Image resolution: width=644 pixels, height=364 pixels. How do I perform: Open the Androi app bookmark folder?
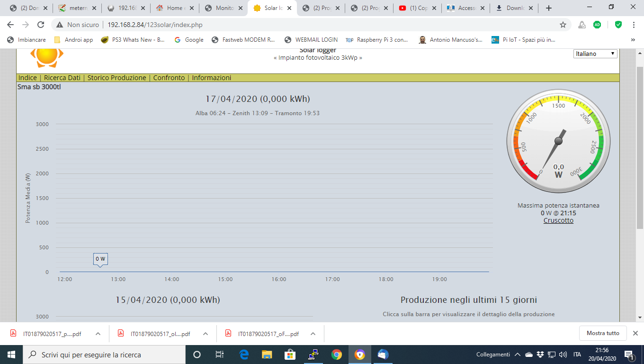click(73, 40)
